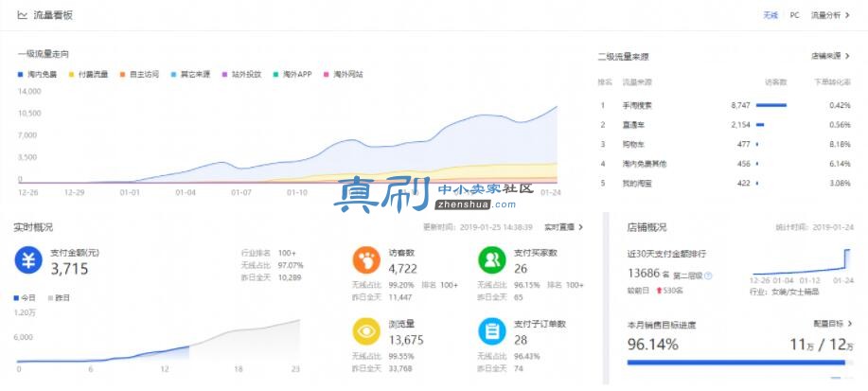Click the 13,675 page views value
Image resolution: width=868 pixels, height=391 pixels.
tap(406, 340)
